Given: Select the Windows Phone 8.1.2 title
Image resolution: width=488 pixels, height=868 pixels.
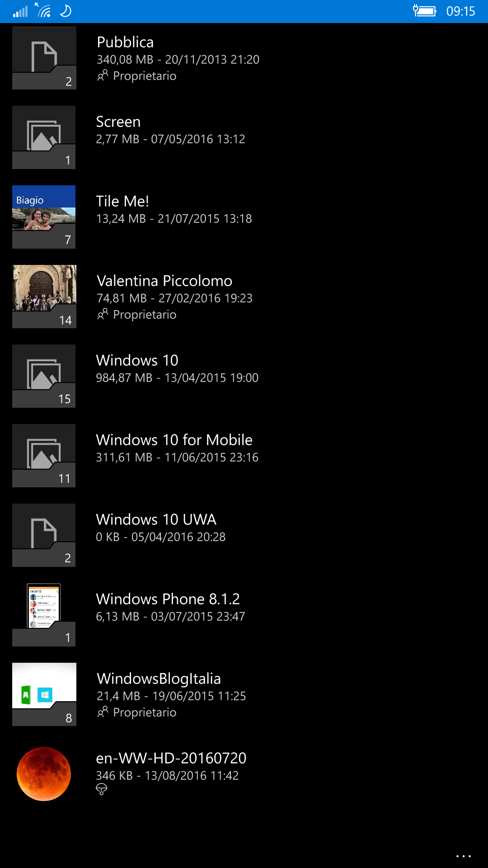Looking at the screenshot, I should [x=168, y=599].
